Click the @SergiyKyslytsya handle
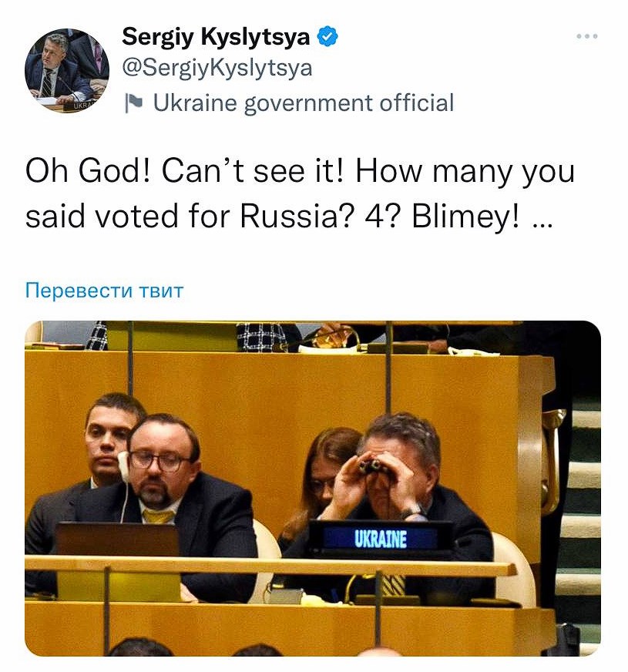This screenshot has width=628, height=672. click(217, 68)
